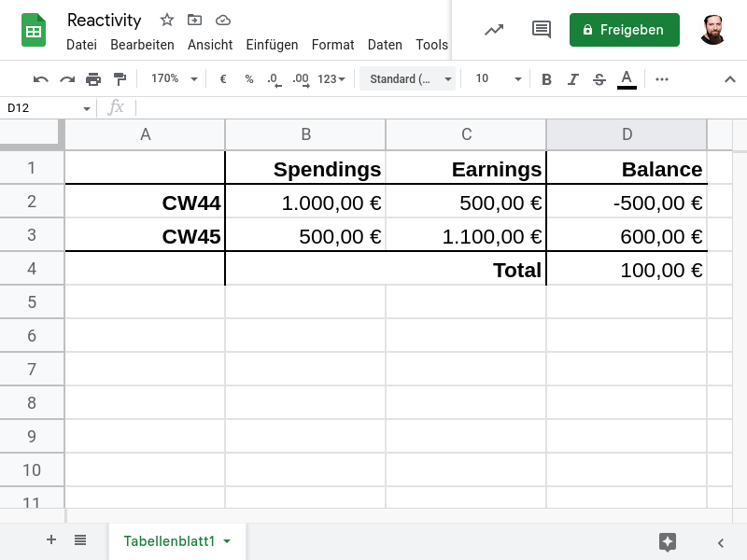Click the green Freigeben share button
The image size is (747, 560).
[624, 30]
